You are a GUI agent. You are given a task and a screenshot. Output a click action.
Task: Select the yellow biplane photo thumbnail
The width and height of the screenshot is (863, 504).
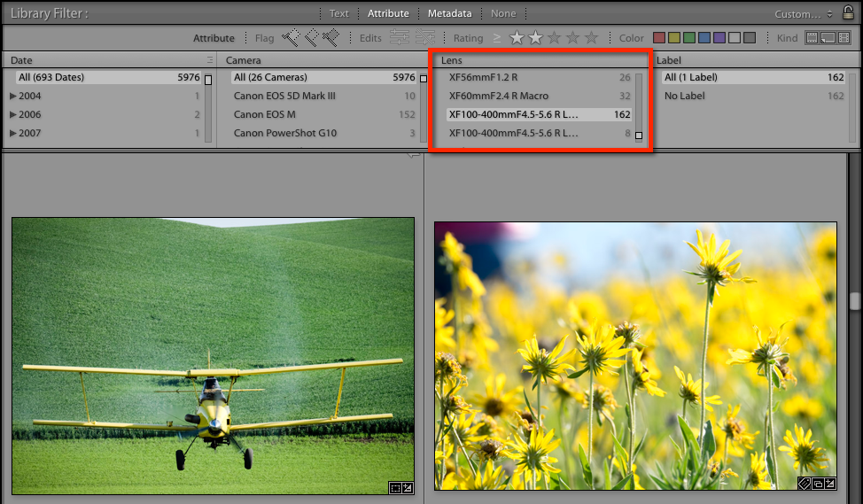[213, 356]
